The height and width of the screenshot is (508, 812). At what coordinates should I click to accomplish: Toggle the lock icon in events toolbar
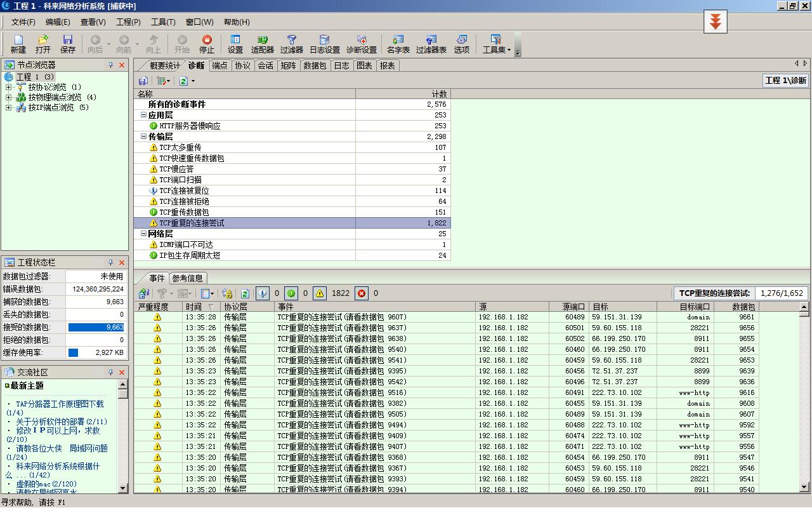click(x=228, y=293)
